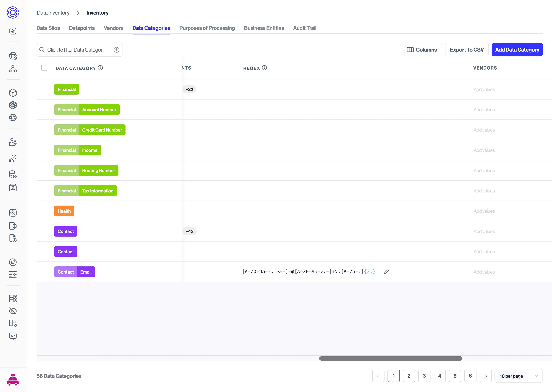Click the Export To CSV button
This screenshot has width=552, height=392.
(466, 50)
